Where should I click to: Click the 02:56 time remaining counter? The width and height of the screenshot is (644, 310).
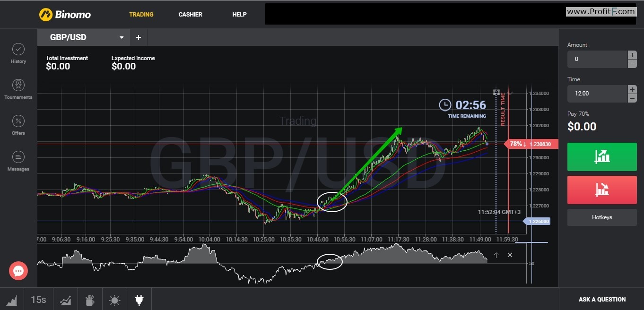[x=470, y=105]
